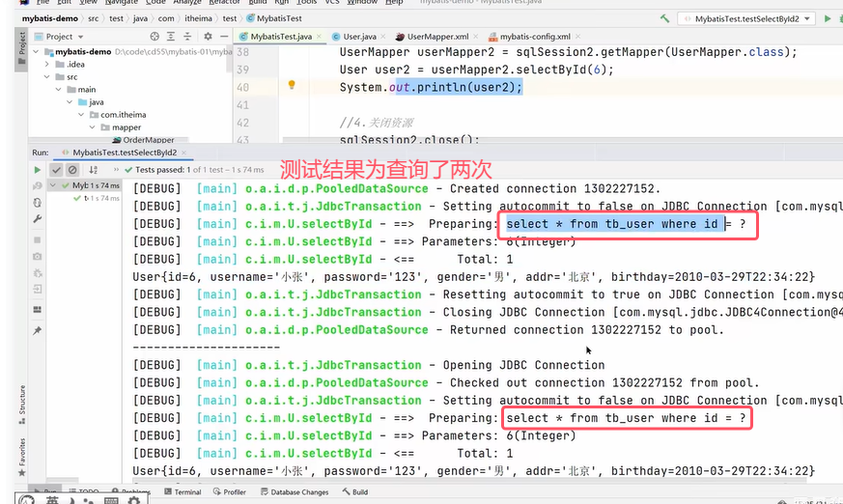Select the passed test child row under Myb

point(97,198)
